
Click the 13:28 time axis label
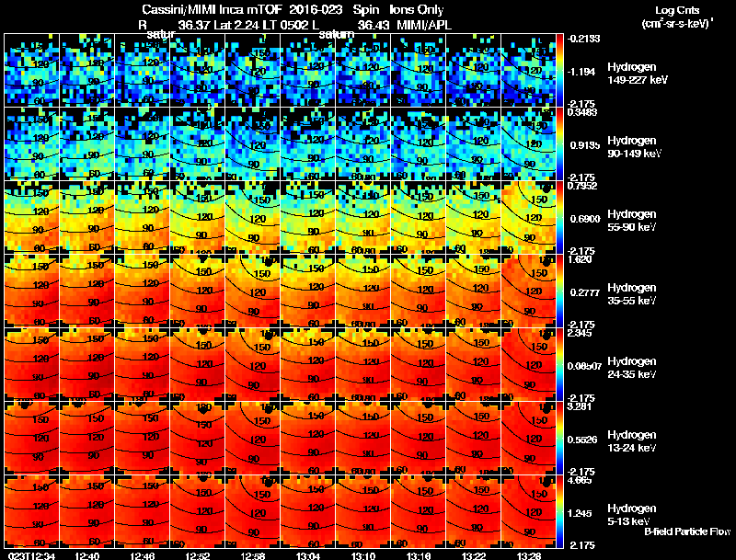(530, 556)
